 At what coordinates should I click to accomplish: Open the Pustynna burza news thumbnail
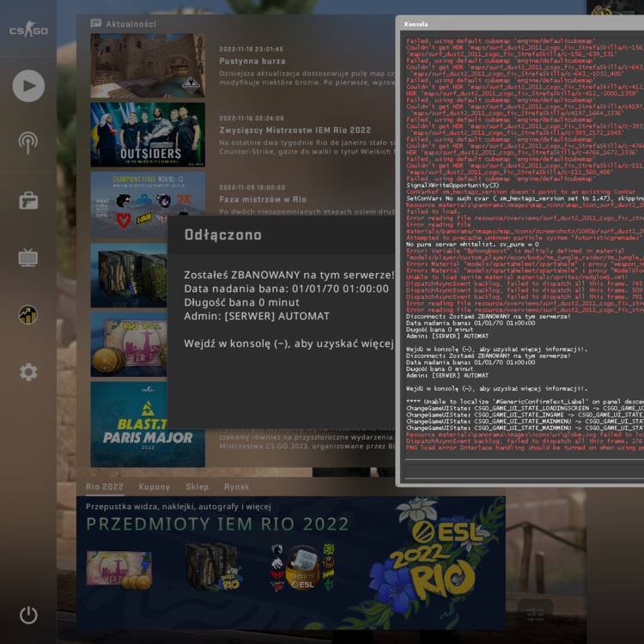coord(148,66)
